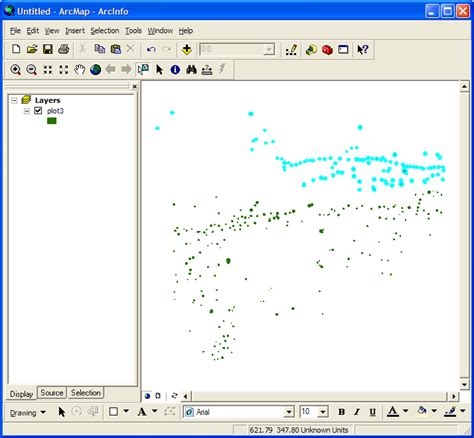The image size is (474, 438).
Task: Select the Zoom Out magnifier tool
Action: coord(32,70)
